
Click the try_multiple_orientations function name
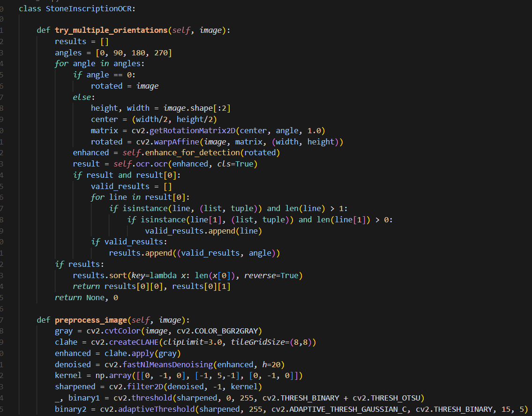point(111,30)
